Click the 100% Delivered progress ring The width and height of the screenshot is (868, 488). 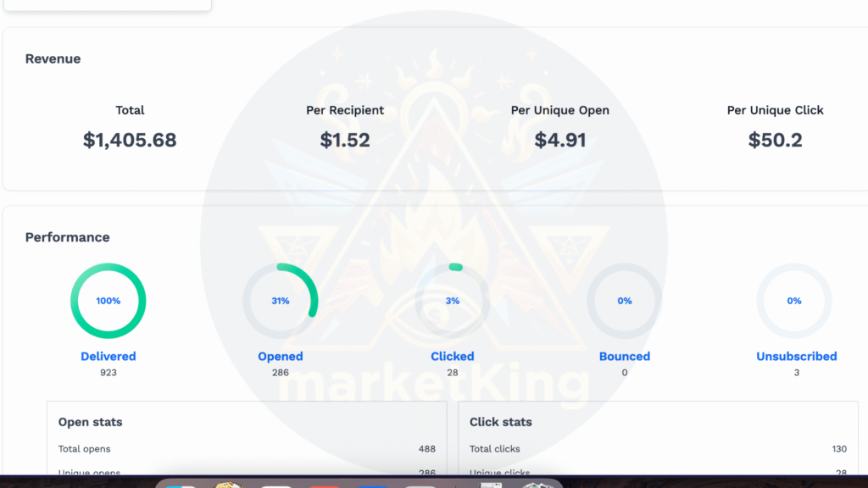click(108, 301)
